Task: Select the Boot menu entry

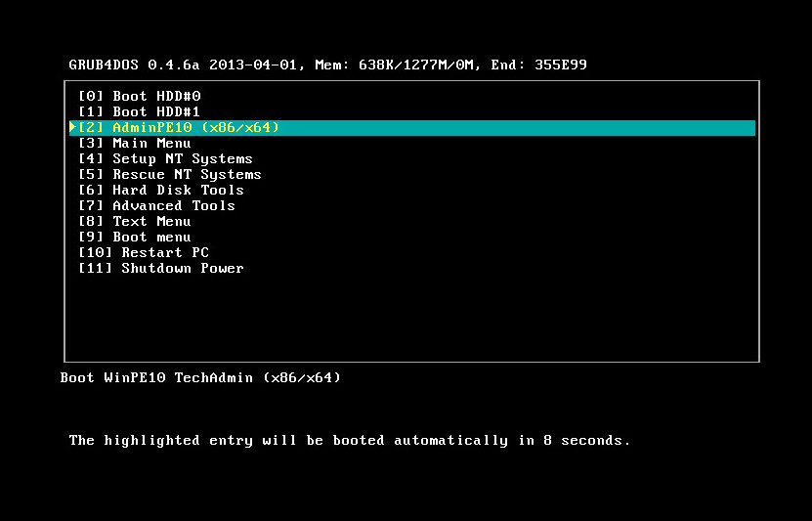Action: (135, 238)
